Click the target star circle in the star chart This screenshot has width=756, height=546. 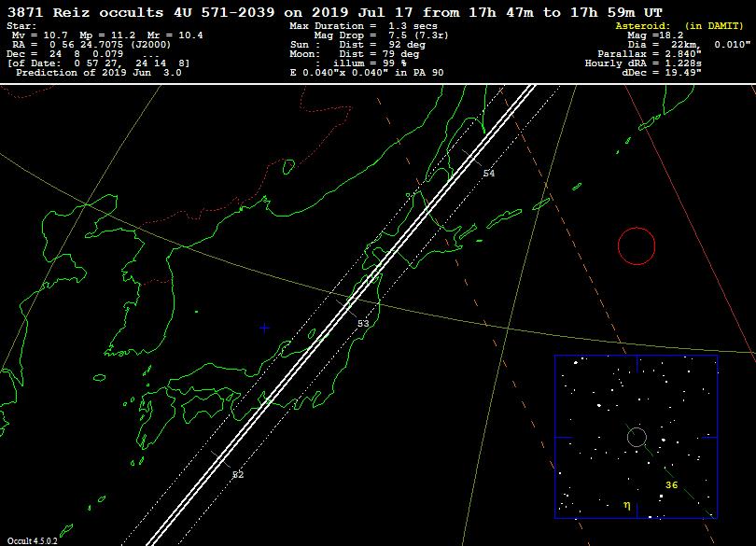tap(637, 437)
